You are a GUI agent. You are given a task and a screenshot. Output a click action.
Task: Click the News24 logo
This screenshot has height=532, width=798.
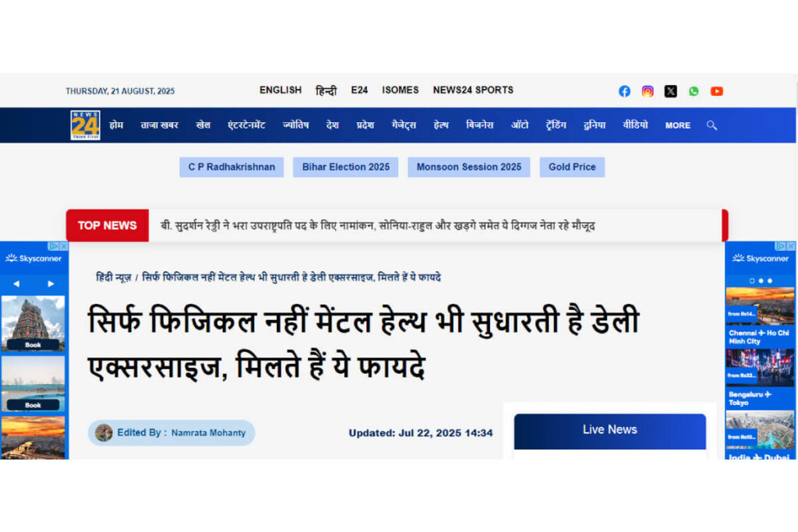point(85,125)
